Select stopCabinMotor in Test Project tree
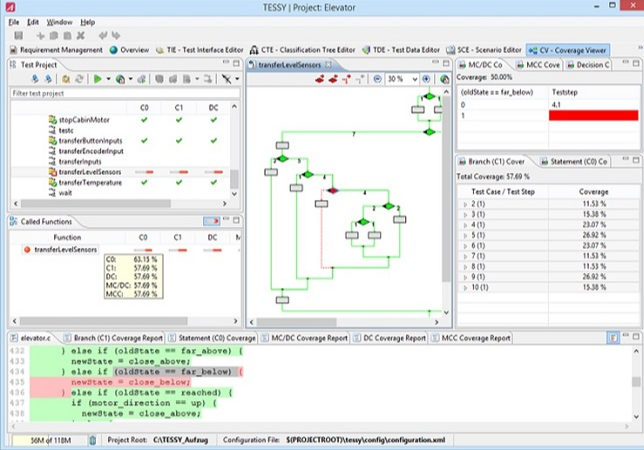Screen dimensions: 644x450 84,120
